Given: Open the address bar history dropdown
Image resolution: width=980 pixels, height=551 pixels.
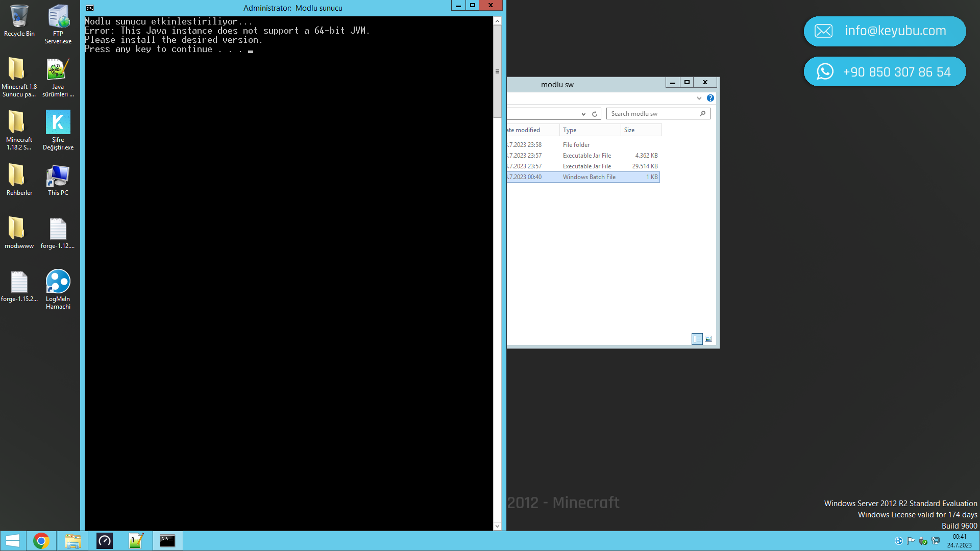Looking at the screenshot, I should (x=583, y=114).
